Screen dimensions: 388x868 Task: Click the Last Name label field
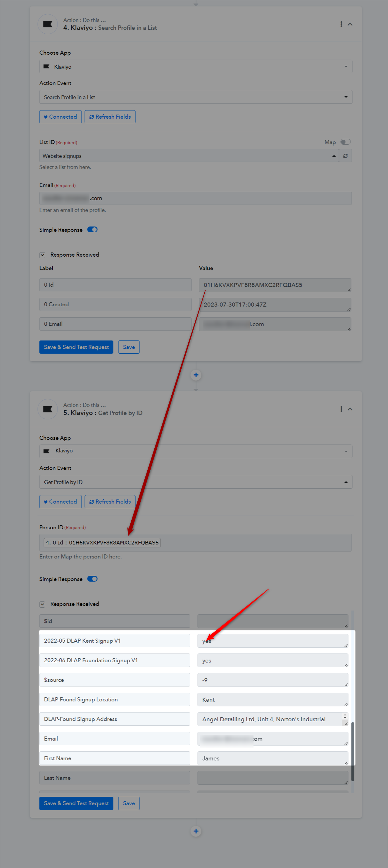pyautogui.click(x=115, y=777)
